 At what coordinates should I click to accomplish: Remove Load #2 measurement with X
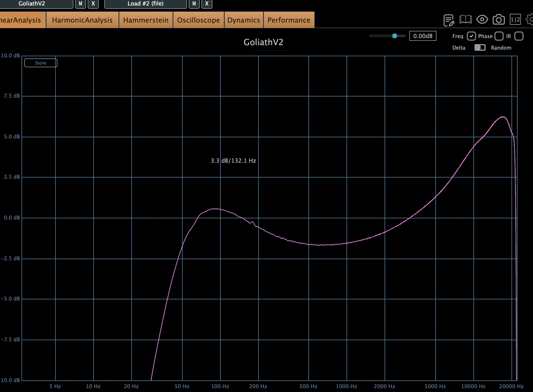[206, 4]
